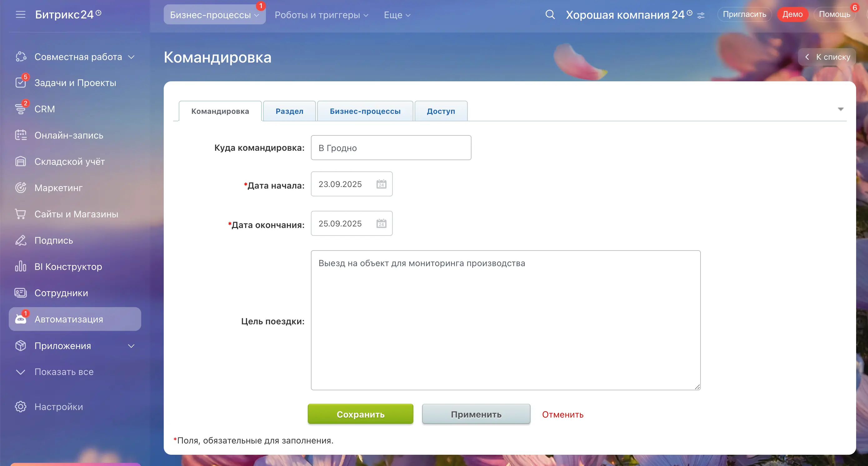Click the Куда командировка text field

391,148
